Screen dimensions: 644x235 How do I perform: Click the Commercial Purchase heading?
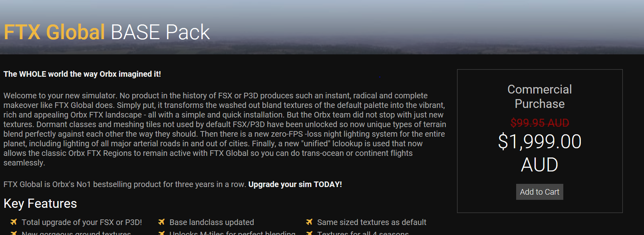pos(539,96)
